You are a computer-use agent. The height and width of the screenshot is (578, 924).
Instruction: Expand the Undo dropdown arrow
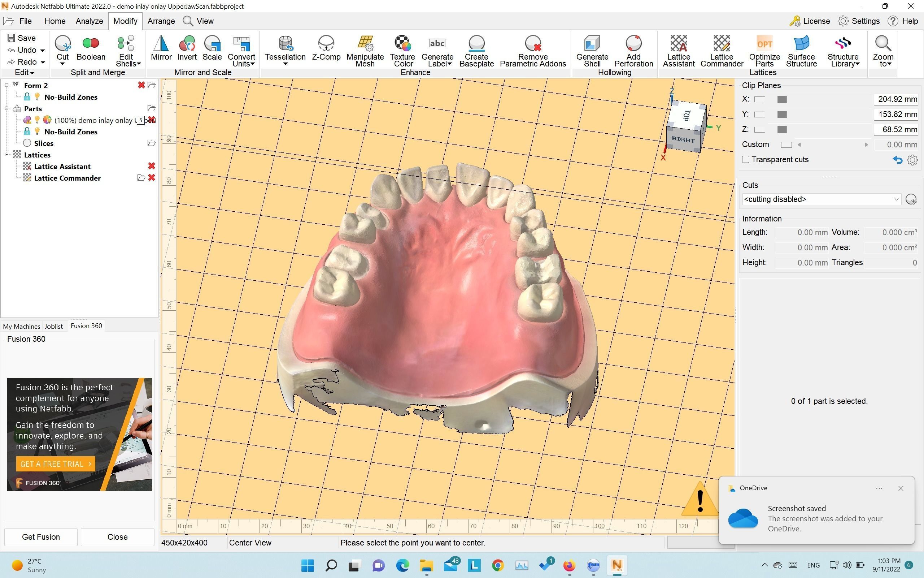42,50
